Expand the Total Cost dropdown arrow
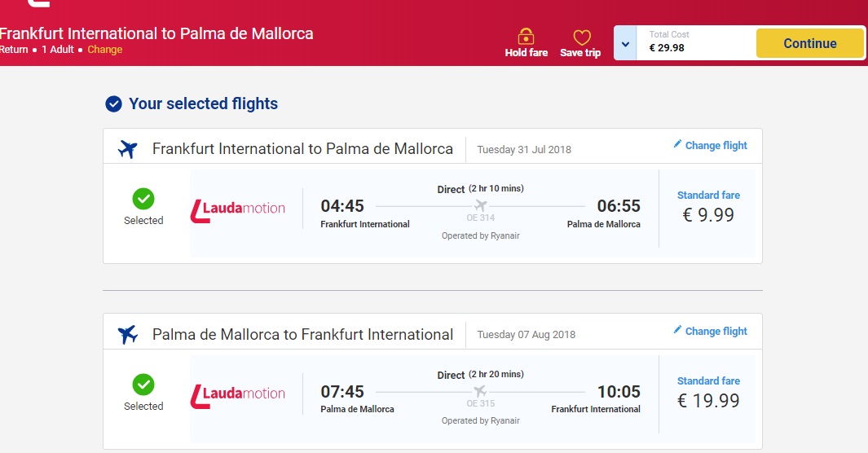This screenshot has height=453, width=868. pos(625,43)
